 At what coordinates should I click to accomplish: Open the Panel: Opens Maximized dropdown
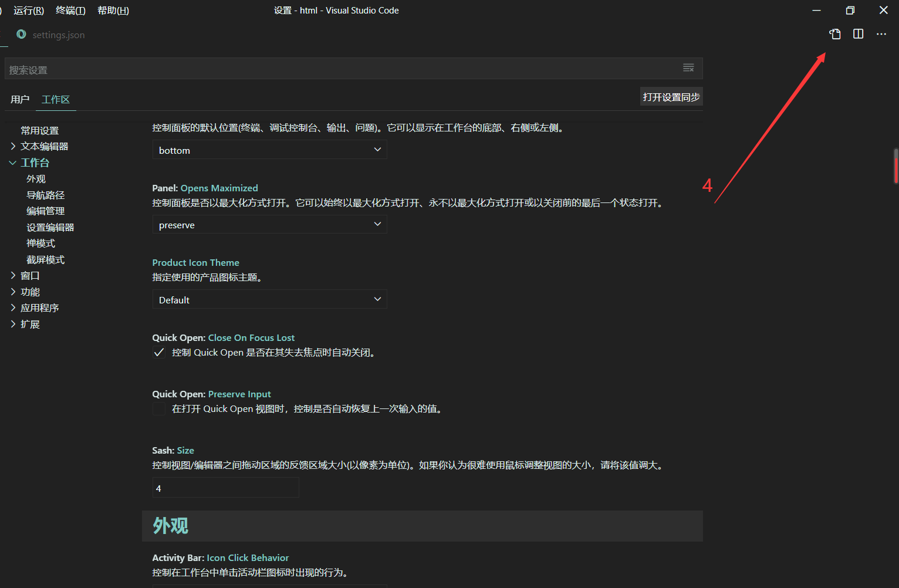pos(269,224)
